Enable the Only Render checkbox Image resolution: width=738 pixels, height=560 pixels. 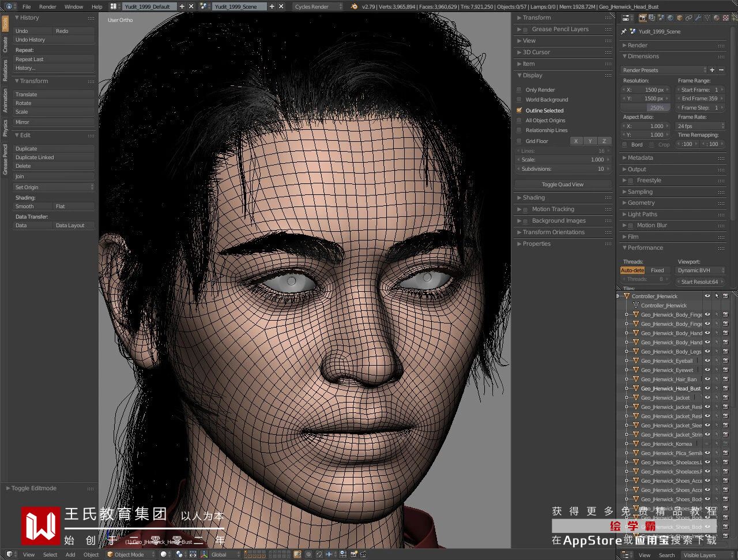519,90
